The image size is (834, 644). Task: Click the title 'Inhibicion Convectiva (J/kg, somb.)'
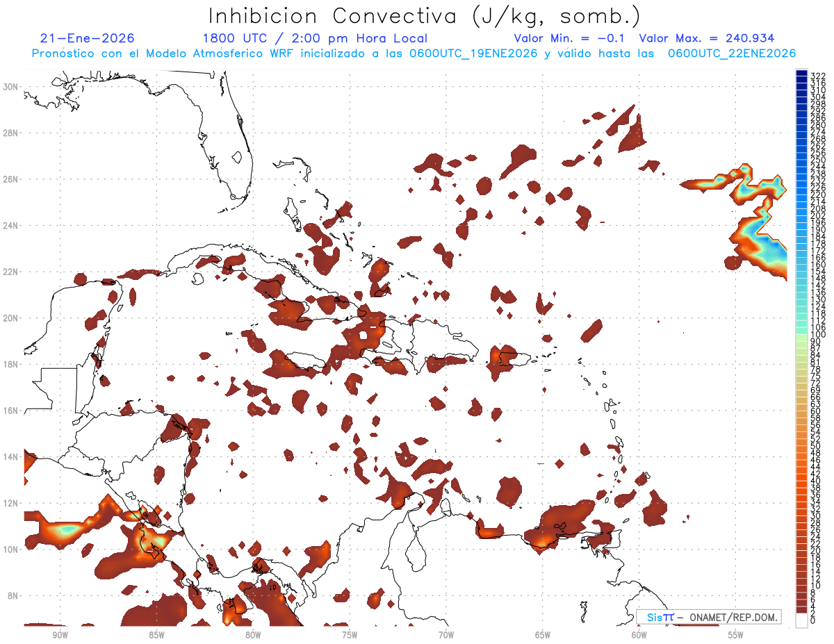(x=425, y=16)
